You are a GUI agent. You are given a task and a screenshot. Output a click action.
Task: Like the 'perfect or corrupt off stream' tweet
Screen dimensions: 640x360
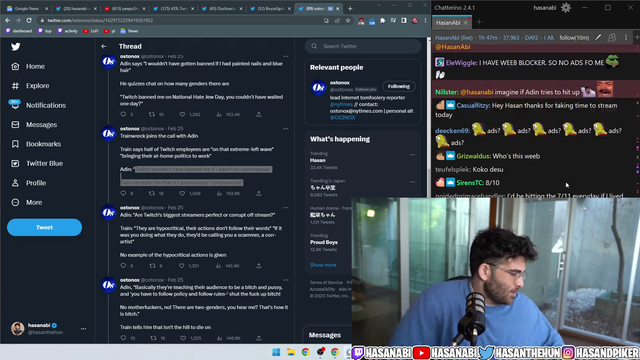[x=182, y=266]
